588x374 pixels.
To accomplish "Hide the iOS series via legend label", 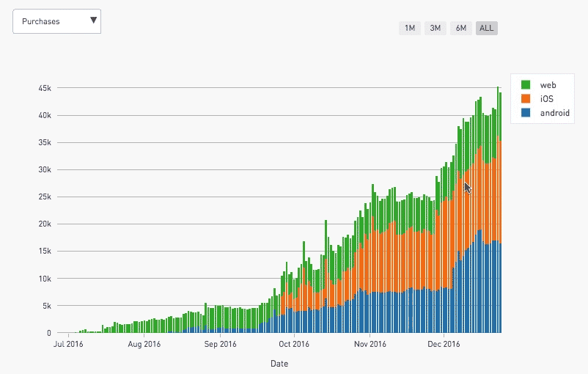I will tap(546, 99).
